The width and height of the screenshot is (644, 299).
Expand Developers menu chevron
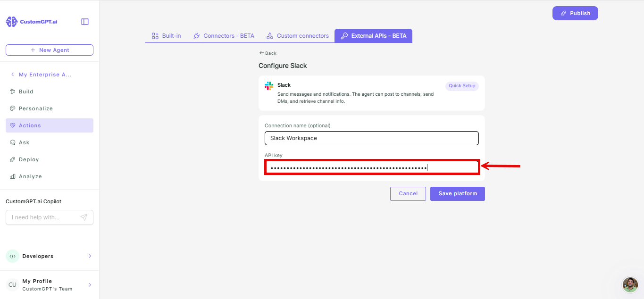click(x=90, y=256)
